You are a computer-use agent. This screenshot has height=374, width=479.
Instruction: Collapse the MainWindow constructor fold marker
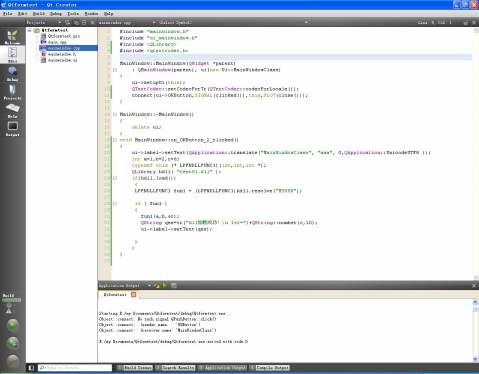click(x=115, y=70)
